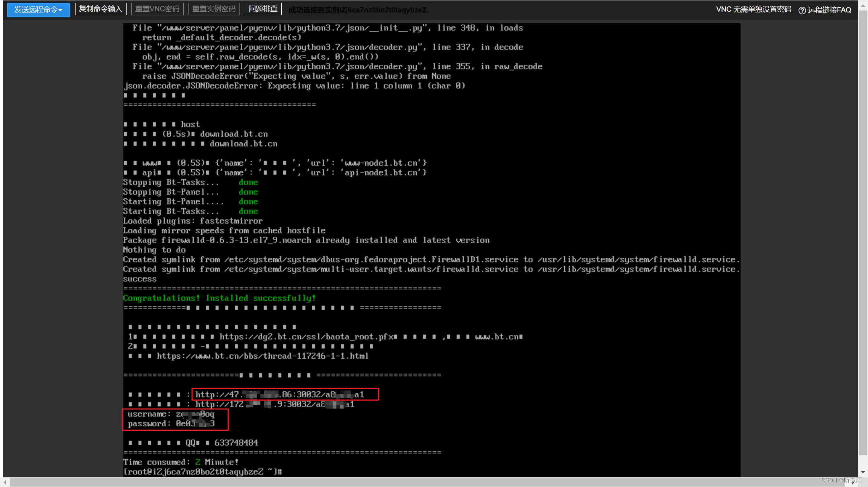Click the 'Nothing to do' line
This screenshot has height=487, width=868.
[x=154, y=250]
